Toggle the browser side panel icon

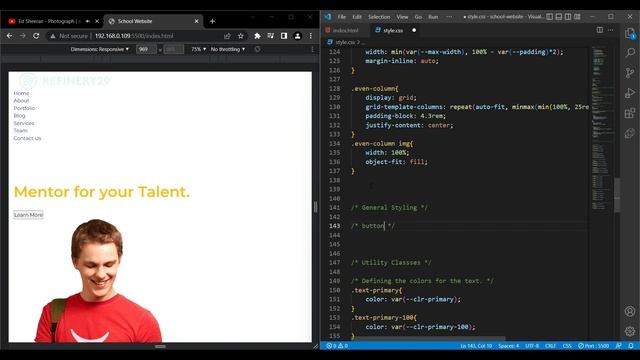tap(284, 36)
